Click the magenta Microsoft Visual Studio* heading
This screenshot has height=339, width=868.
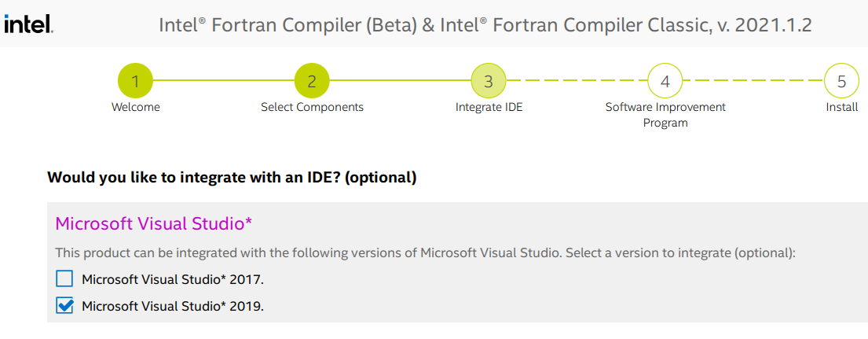click(x=153, y=223)
